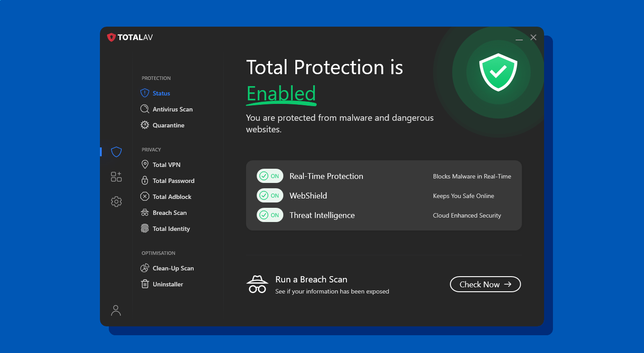The height and width of the screenshot is (353, 644).
Task: Open Clean-Up Scan via the broom icon
Action: click(144, 268)
